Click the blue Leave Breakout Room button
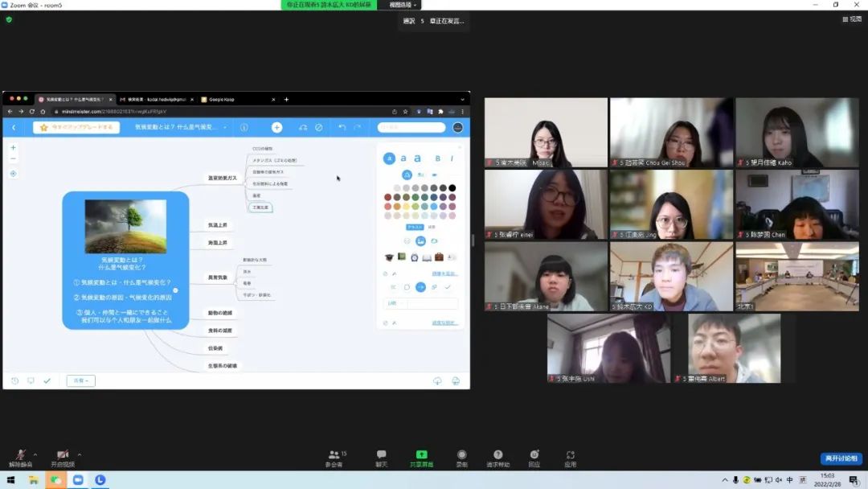 coord(841,458)
